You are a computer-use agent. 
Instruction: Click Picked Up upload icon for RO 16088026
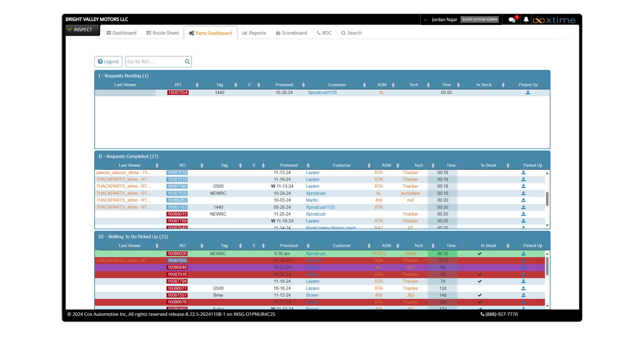523,254
